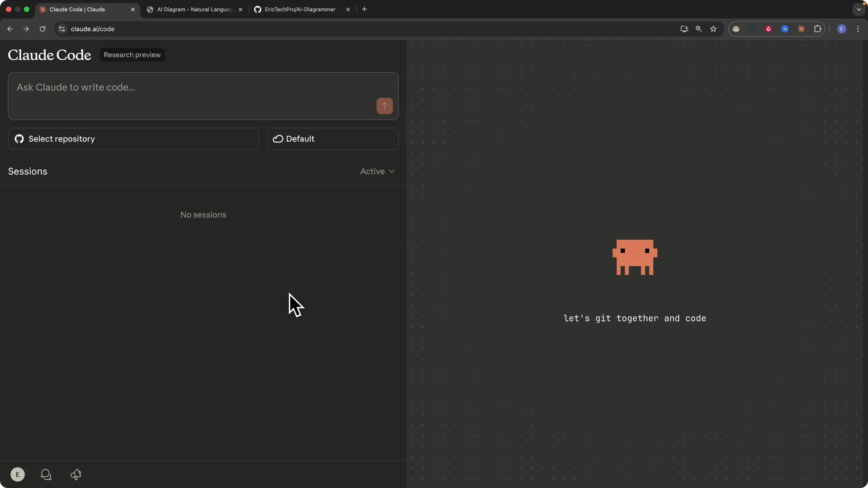Click the red extension icon in the toolbar

click(769, 29)
